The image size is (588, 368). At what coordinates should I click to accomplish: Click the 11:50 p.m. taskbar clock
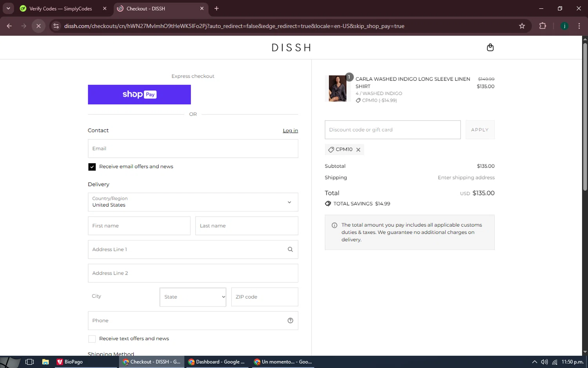pos(573,362)
